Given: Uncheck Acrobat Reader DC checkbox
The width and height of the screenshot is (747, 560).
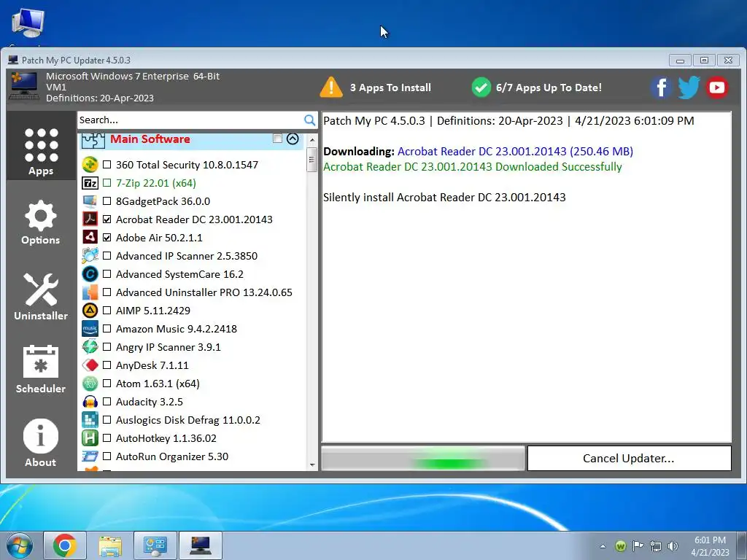Looking at the screenshot, I should coord(107,219).
